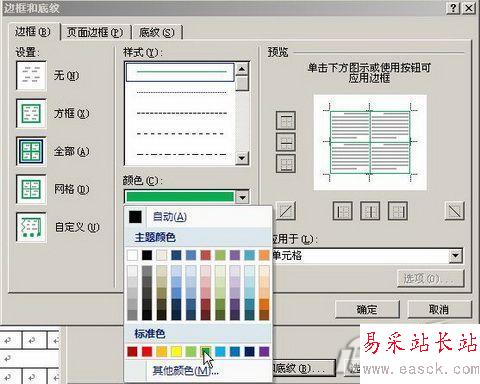This screenshot has height=384, width=480.
Task: Pick the olive green theme color swatch
Action: click(220, 255)
